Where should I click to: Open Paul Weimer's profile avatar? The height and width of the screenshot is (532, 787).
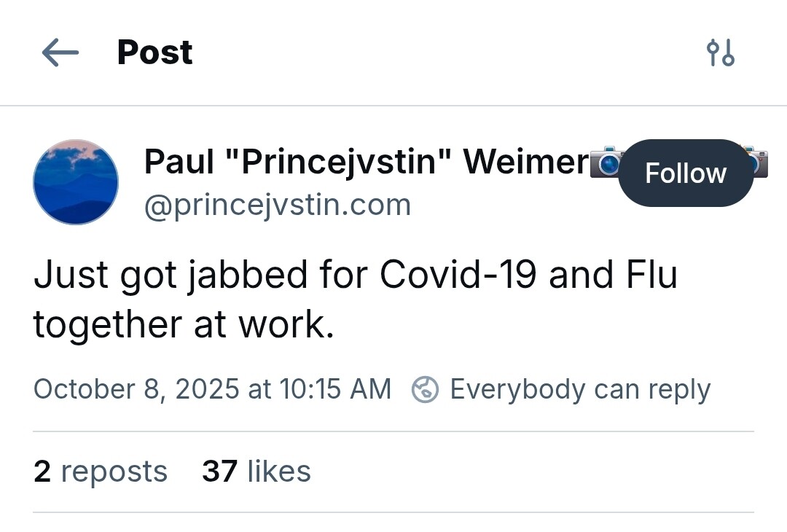(x=76, y=182)
